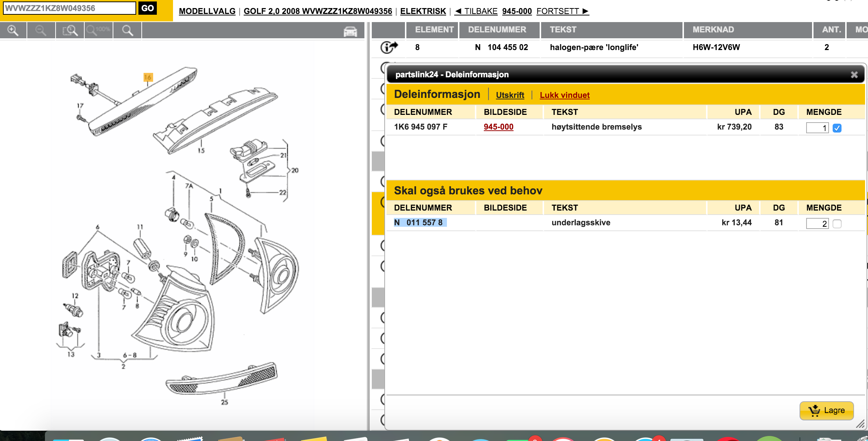The height and width of the screenshot is (441, 868).
Task: Go to MODELLVALG in the breadcrumb
Action: (x=207, y=11)
